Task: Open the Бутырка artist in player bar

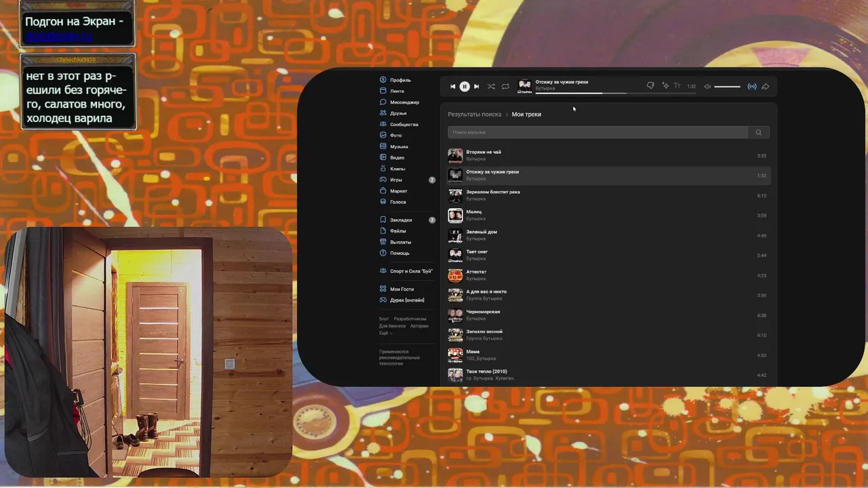Action: 545,89
